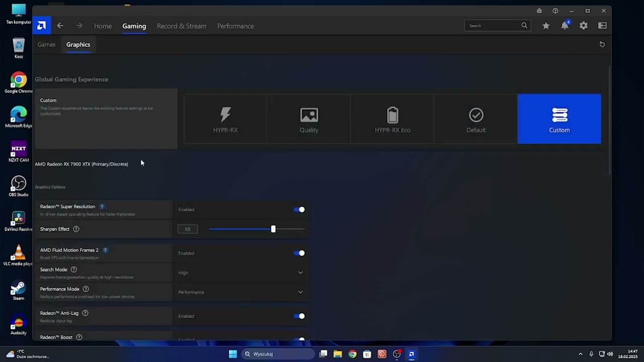Switch to Record & Stream tab
Image resolution: width=644 pixels, height=362 pixels.
182,26
